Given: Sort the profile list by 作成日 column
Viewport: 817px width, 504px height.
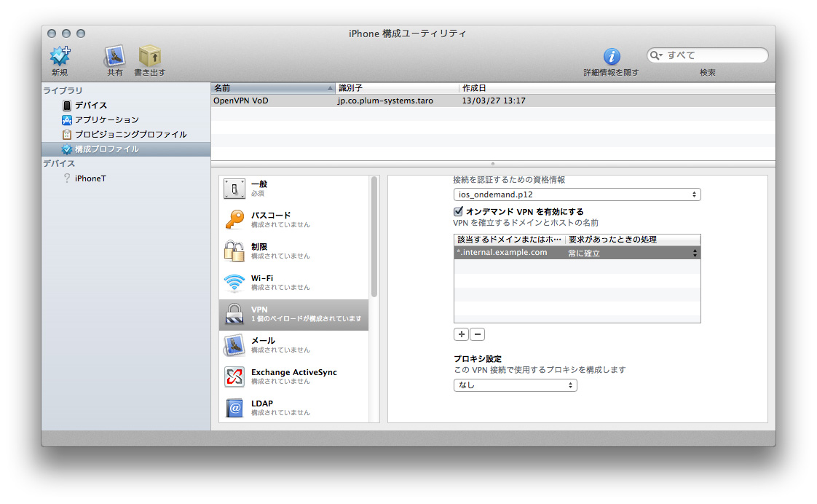Looking at the screenshot, I should click(617, 88).
